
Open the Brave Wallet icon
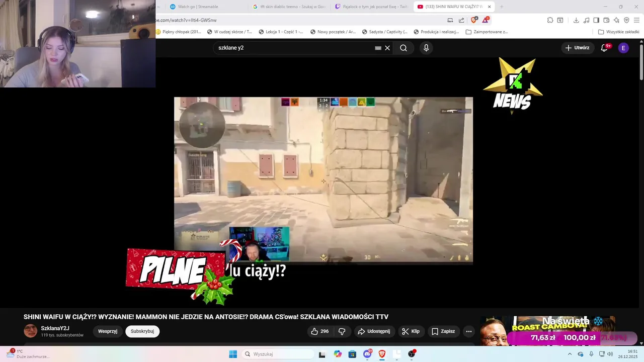click(x=606, y=20)
